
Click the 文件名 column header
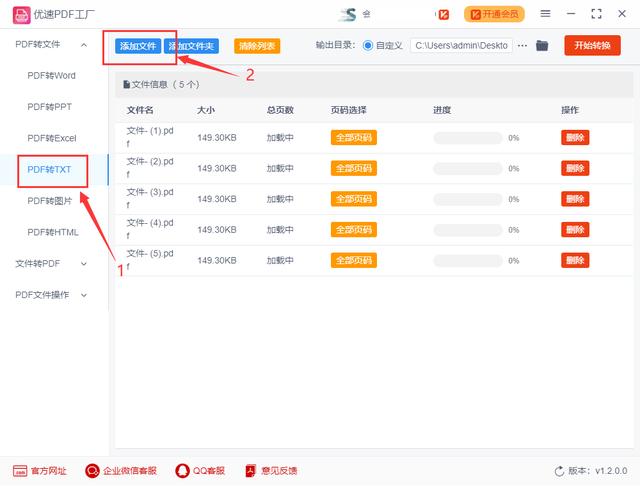[x=140, y=110]
